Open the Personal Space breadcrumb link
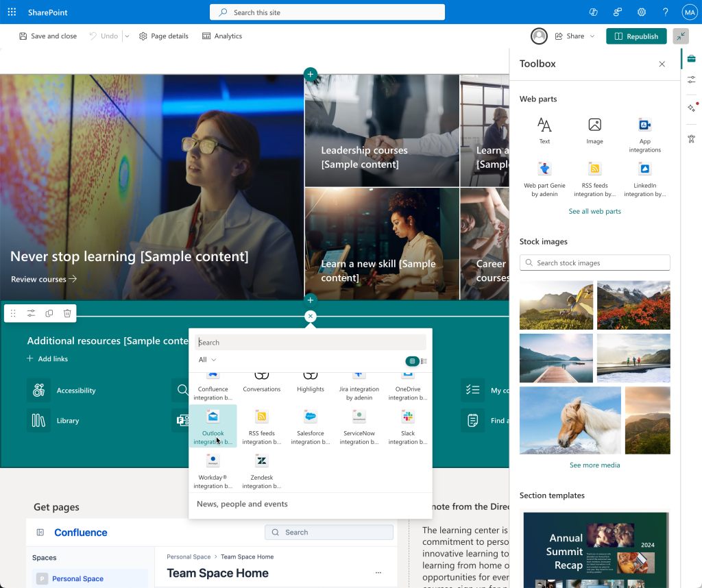The image size is (702, 588). [189, 556]
